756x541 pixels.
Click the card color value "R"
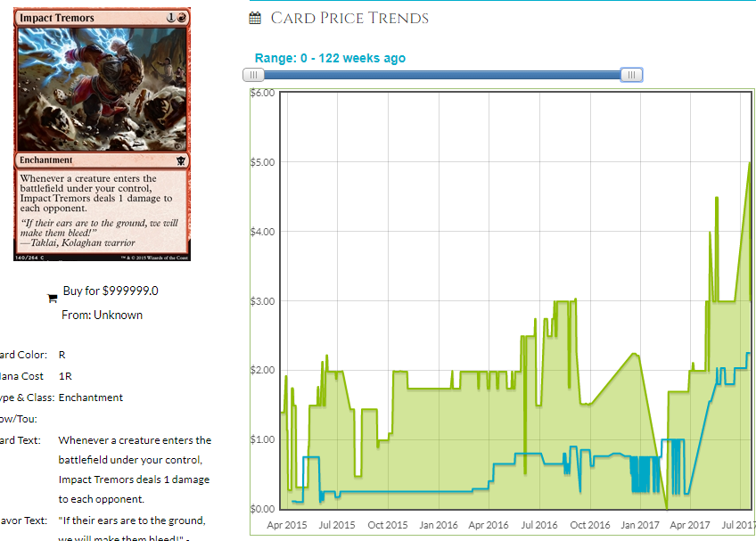(62, 355)
